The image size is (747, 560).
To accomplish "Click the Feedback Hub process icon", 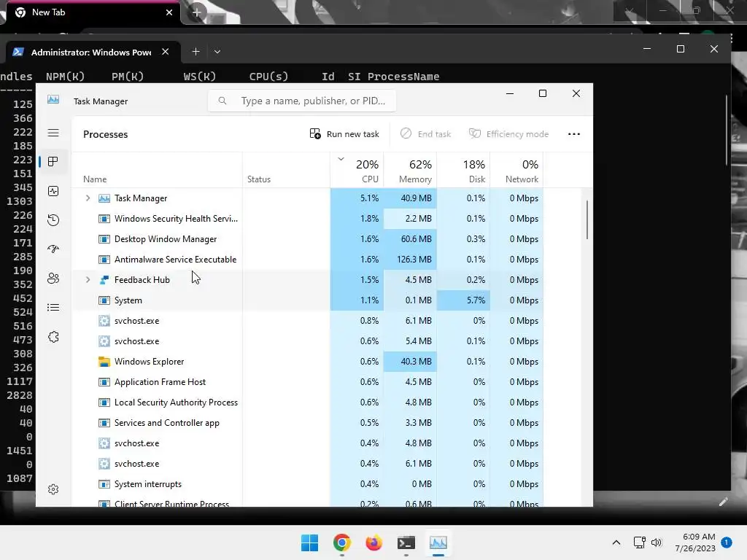I will (x=104, y=280).
